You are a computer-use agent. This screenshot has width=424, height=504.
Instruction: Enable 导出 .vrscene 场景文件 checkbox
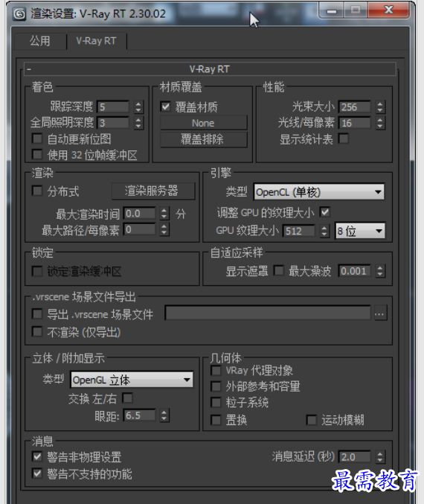(x=37, y=313)
